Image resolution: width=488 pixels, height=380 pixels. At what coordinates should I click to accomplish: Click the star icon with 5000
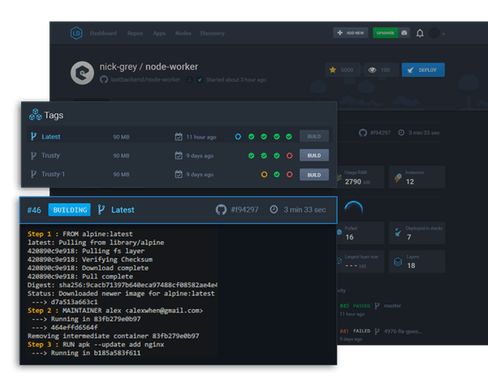333,70
